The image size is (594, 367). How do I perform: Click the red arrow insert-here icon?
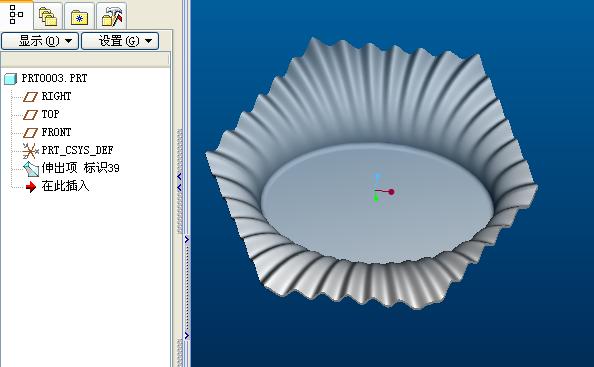pos(31,187)
